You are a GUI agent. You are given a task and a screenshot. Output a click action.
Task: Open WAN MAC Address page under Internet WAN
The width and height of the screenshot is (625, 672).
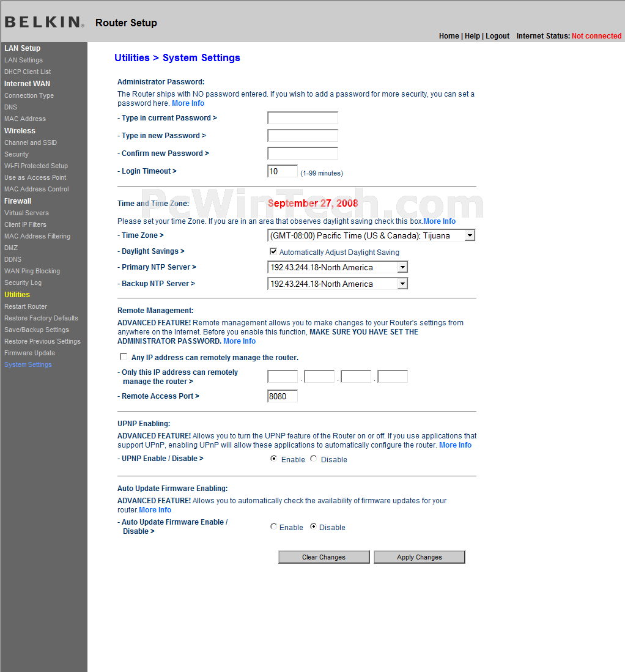(25, 119)
